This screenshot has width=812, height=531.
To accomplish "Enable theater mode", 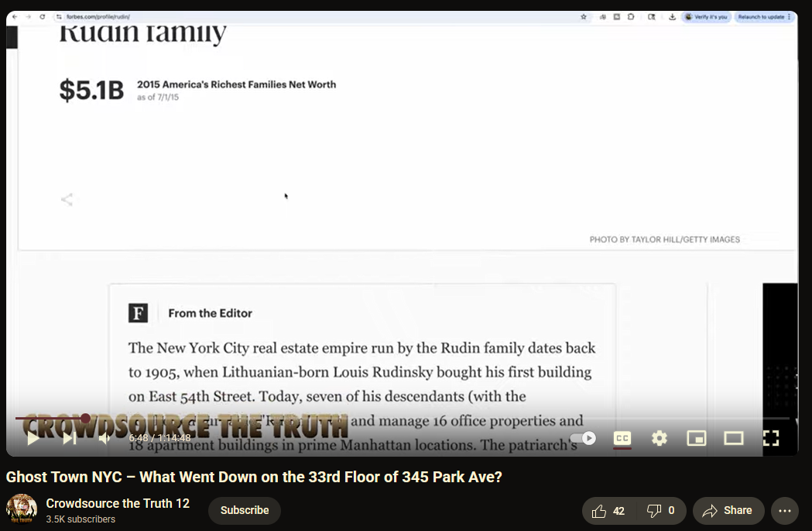I will tap(734, 438).
